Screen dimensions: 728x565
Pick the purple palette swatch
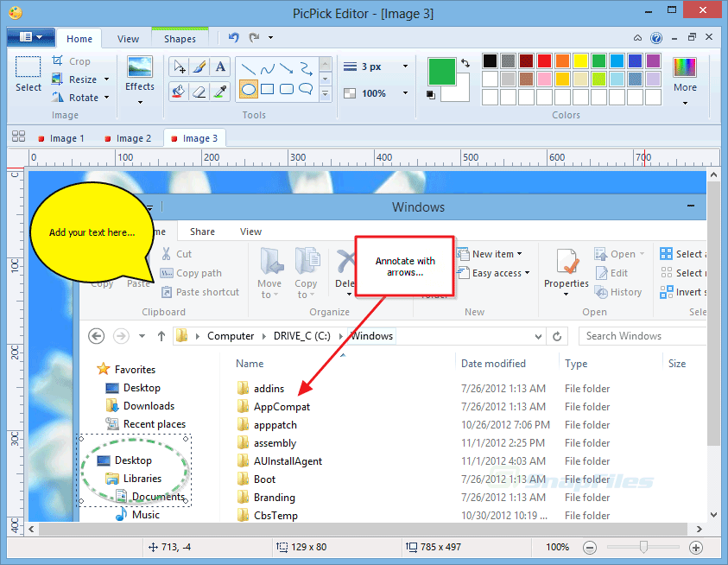pyautogui.click(x=653, y=60)
